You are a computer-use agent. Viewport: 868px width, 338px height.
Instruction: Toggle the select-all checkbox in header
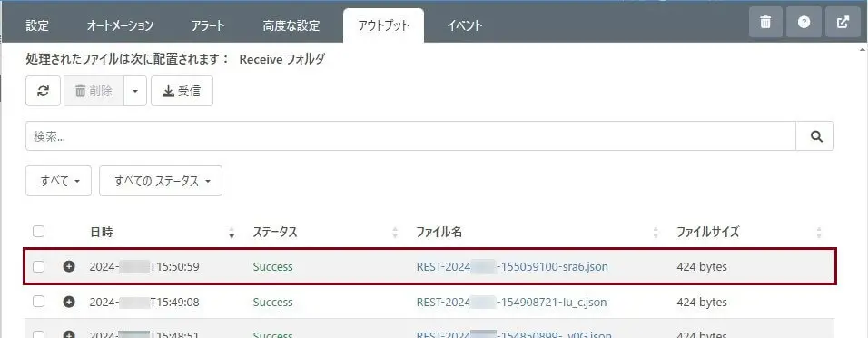pyautogui.click(x=38, y=232)
